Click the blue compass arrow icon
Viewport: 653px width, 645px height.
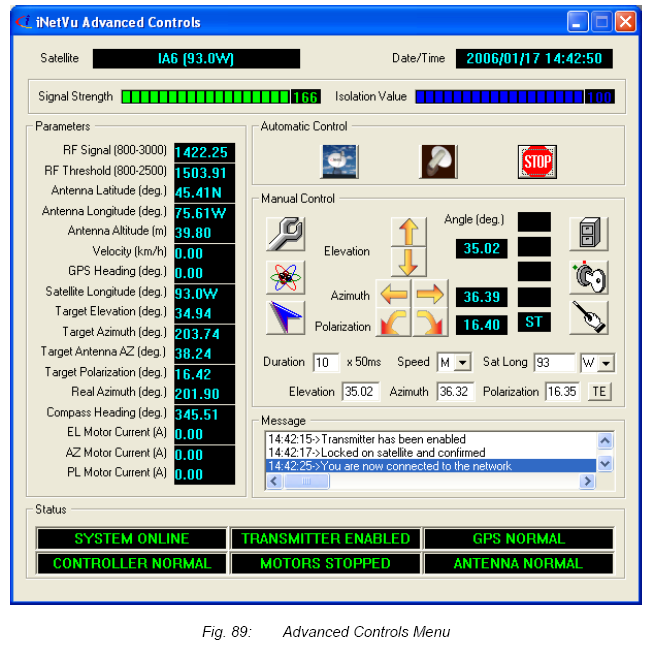pos(285,318)
